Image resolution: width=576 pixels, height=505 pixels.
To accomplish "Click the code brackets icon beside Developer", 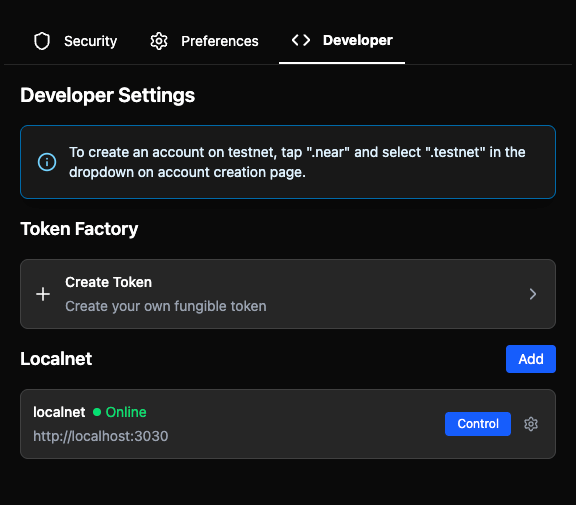I will [x=301, y=40].
